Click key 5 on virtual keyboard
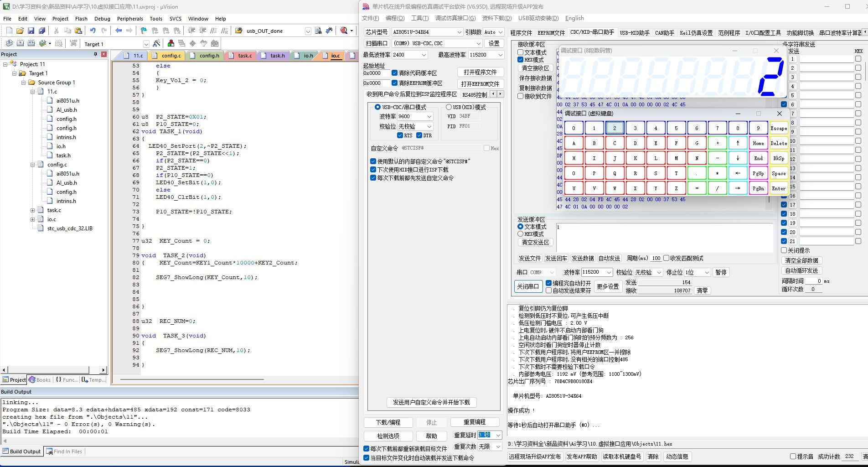This screenshot has width=868, height=467. pyautogui.click(x=676, y=128)
